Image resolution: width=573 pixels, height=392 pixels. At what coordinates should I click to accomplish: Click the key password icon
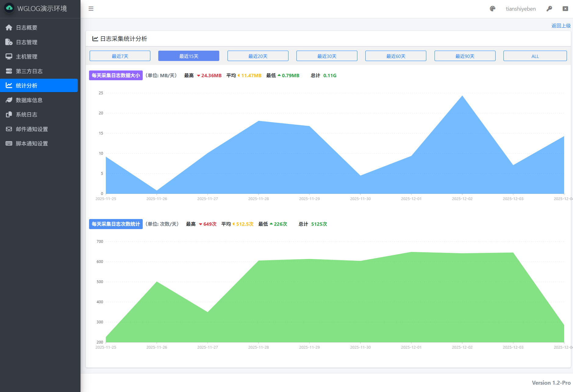(549, 9)
